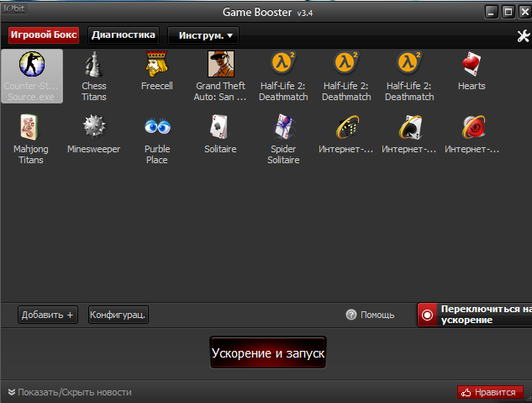Click the Конфигурац. button
The height and width of the screenshot is (403, 532).
[x=119, y=315]
